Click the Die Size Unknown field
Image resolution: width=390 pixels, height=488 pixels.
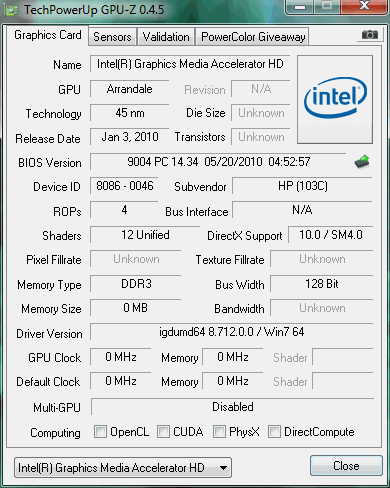261,113
